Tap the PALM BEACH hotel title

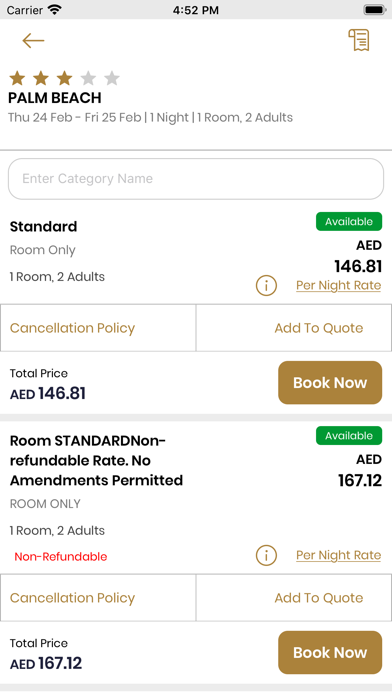pos(55,98)
